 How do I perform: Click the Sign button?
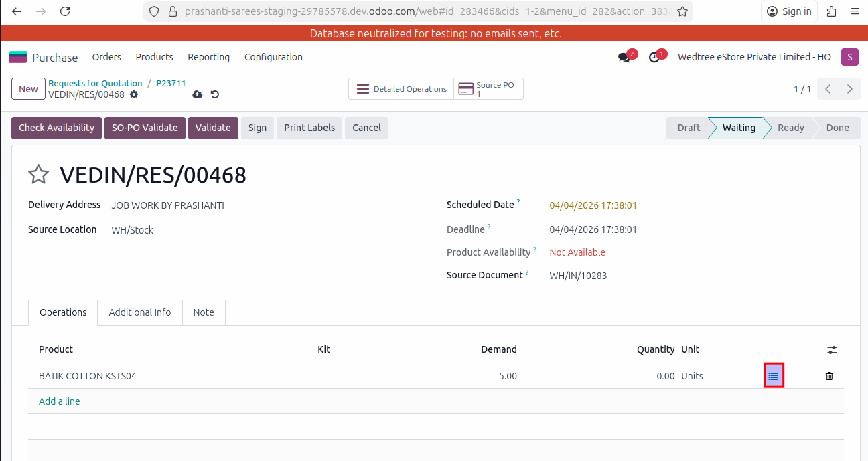coord(257,128)
